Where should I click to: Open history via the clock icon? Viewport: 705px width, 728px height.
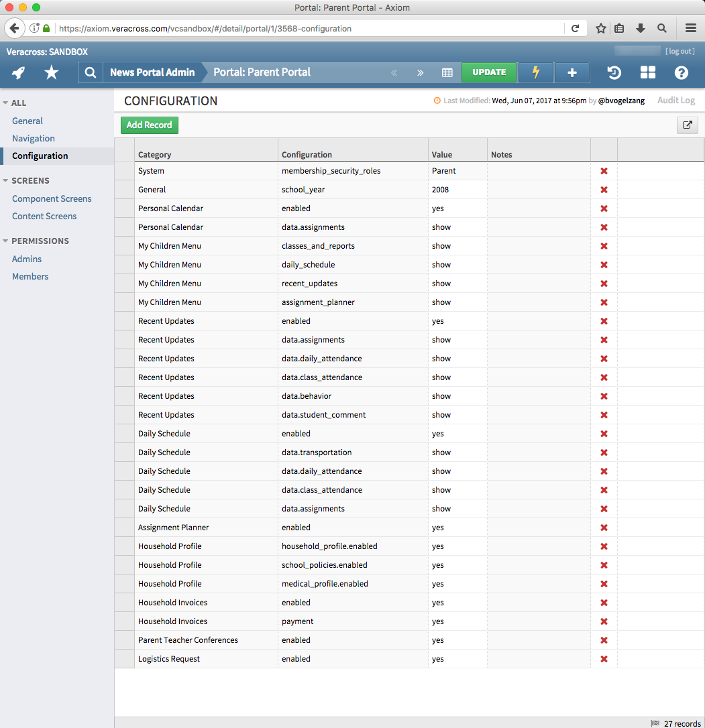pyautogui.click(x=614, y=72)
